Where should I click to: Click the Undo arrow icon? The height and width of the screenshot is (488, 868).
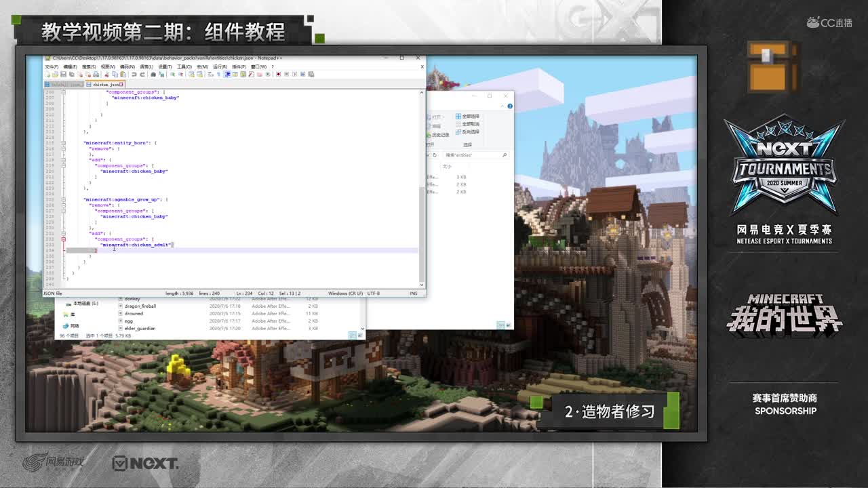[x=134, y=74]
